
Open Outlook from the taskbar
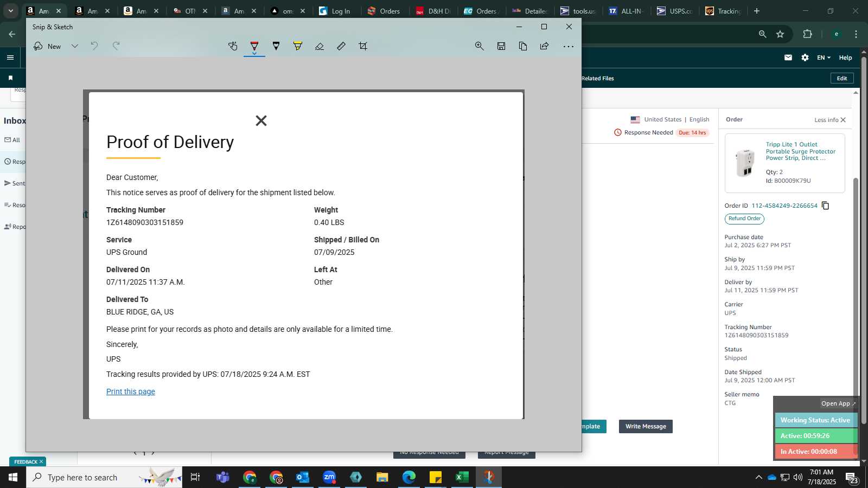click(x=303, y=477)
